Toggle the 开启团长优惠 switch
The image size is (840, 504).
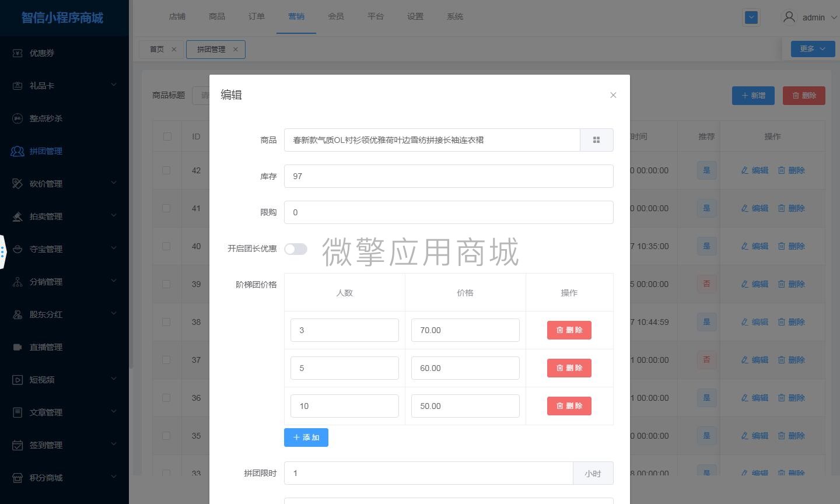pos(296,249)
